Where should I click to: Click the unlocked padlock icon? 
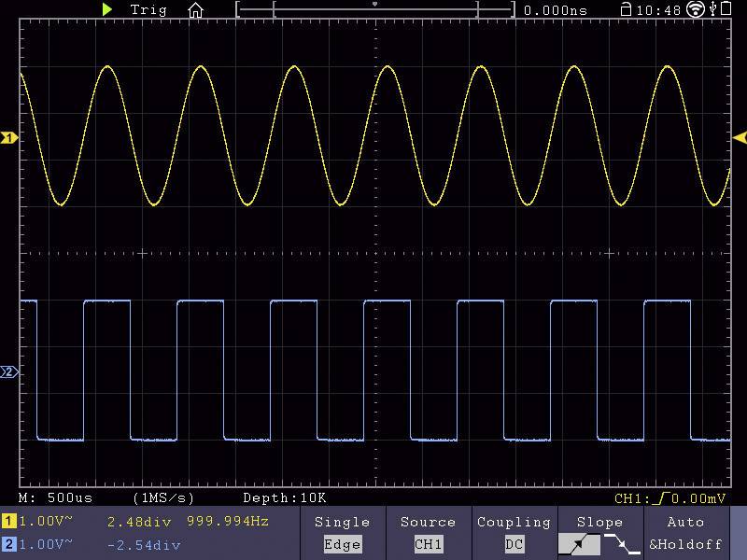pyautogui.click(x=624, y=9)
